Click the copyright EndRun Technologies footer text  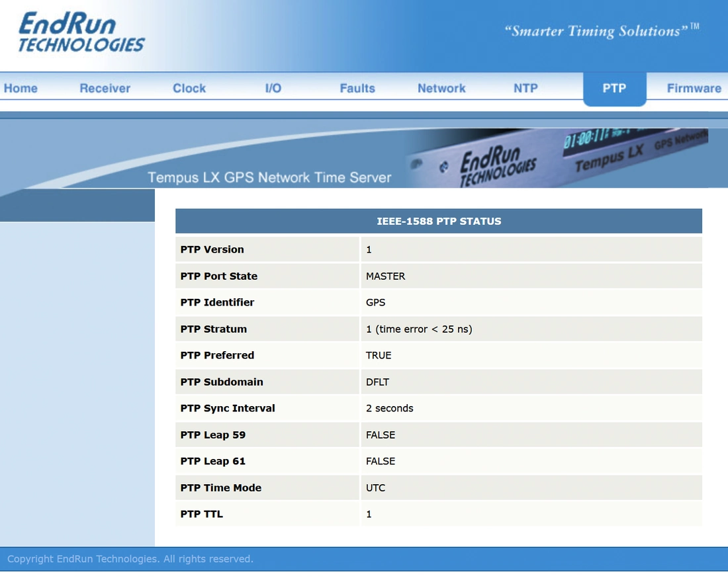pyautogui.click(x=130, y=559)
